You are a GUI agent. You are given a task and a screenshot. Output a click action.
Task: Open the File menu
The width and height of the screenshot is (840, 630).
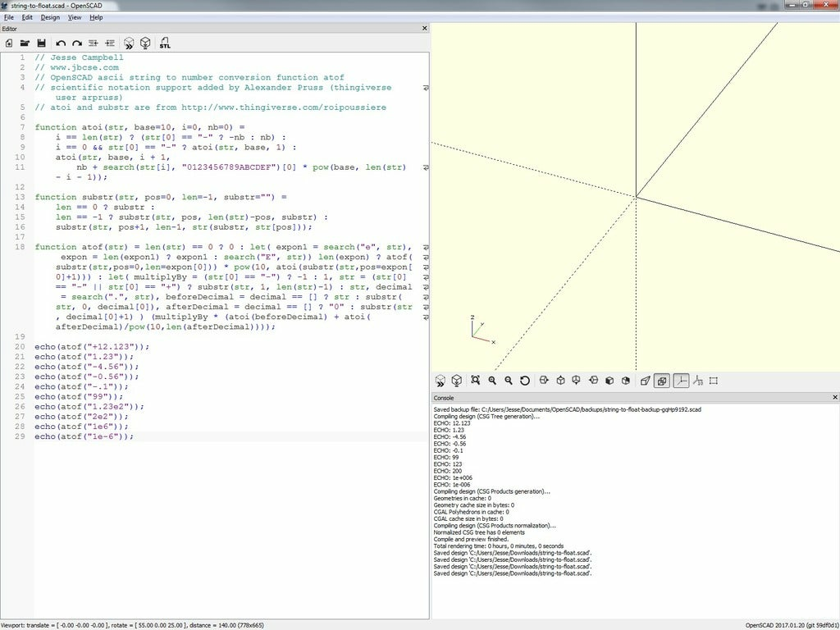[x=8, y=16]
